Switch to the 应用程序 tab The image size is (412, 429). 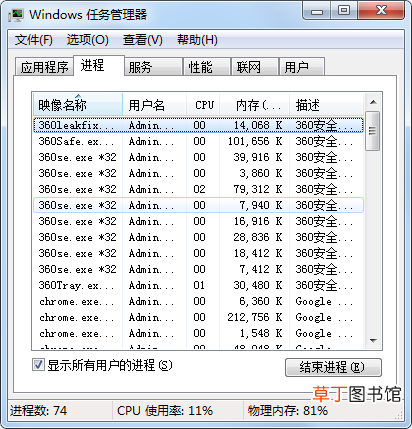click(45, 67)
